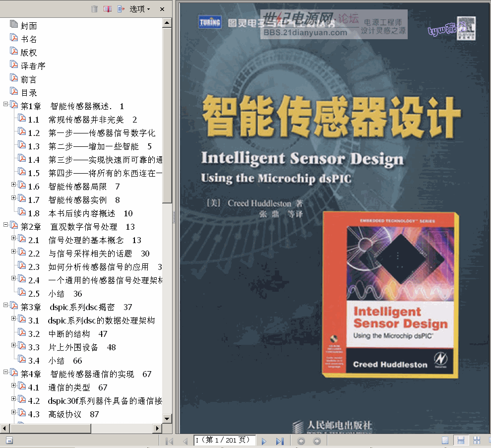Go to first page button

169,441
